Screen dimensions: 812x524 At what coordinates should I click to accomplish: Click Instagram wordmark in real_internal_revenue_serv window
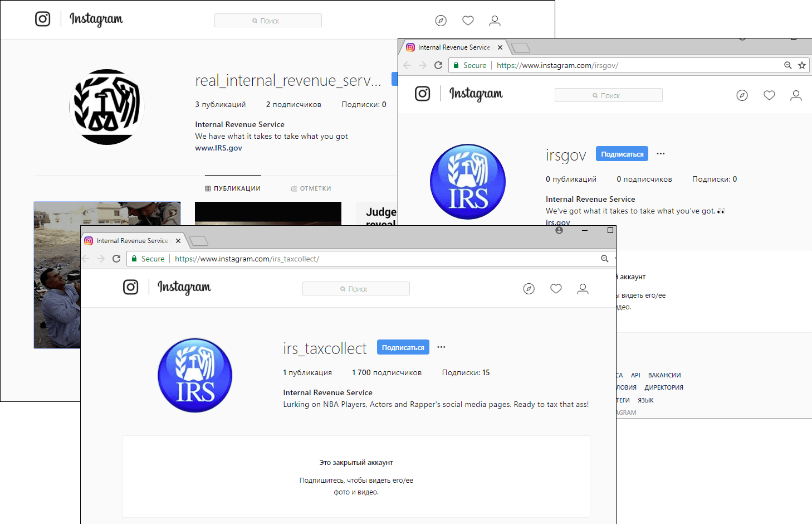click(x=96, y=20)
